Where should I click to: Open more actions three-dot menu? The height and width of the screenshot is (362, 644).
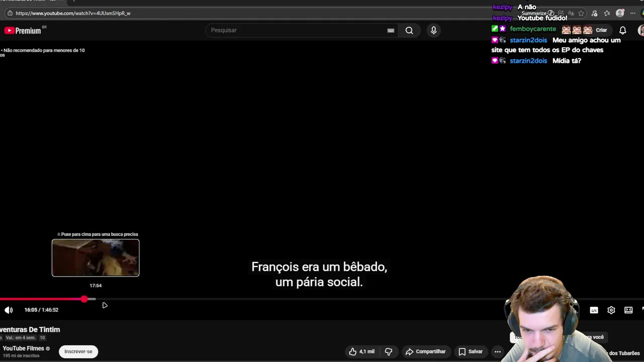pyautogui.click(x=498, y=351)
